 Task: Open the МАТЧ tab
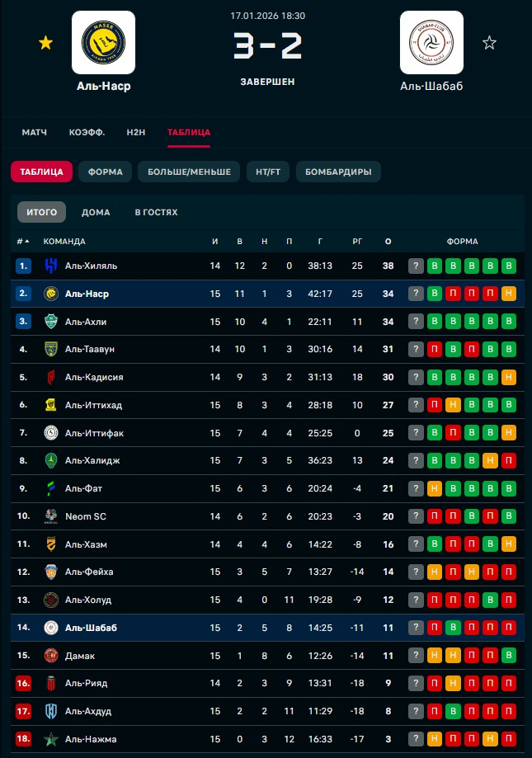35,132
